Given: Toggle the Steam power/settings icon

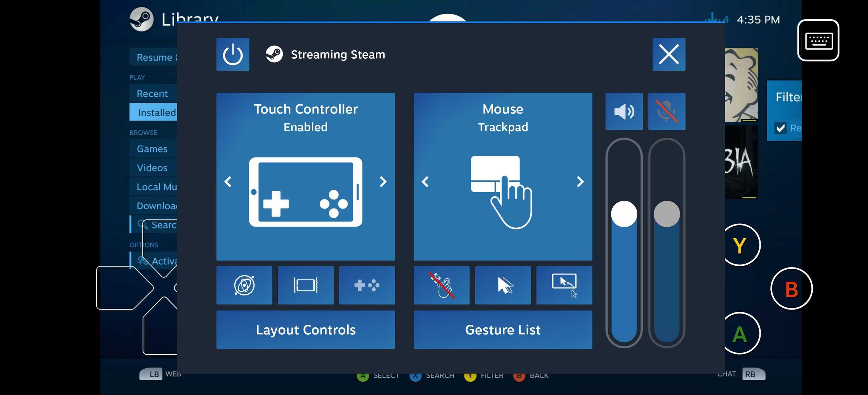Looking at the screenshot, I should (x=233, y=54).
